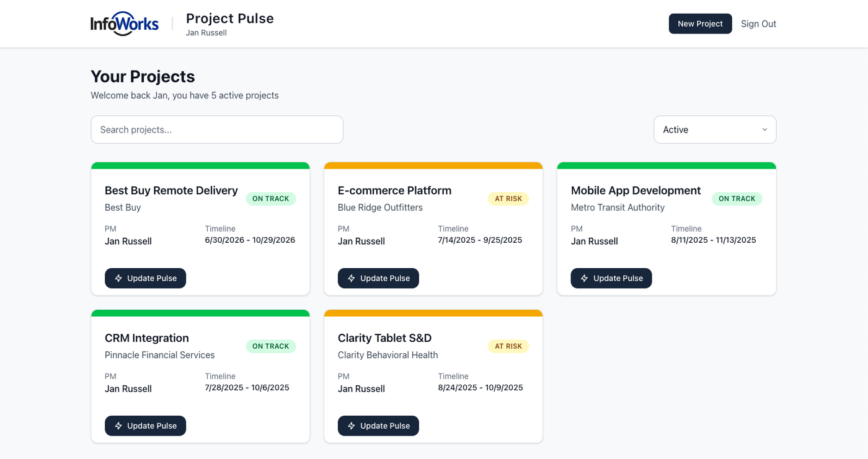The image size is (868, 459).
Task: Click the welcome message about 5 active projects
Action: 185,95
